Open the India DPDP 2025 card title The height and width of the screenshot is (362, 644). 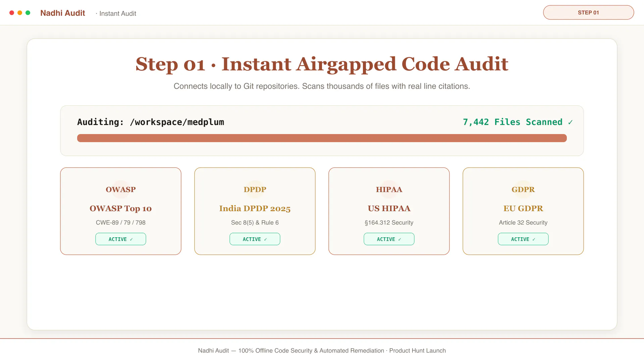point(255,208)
